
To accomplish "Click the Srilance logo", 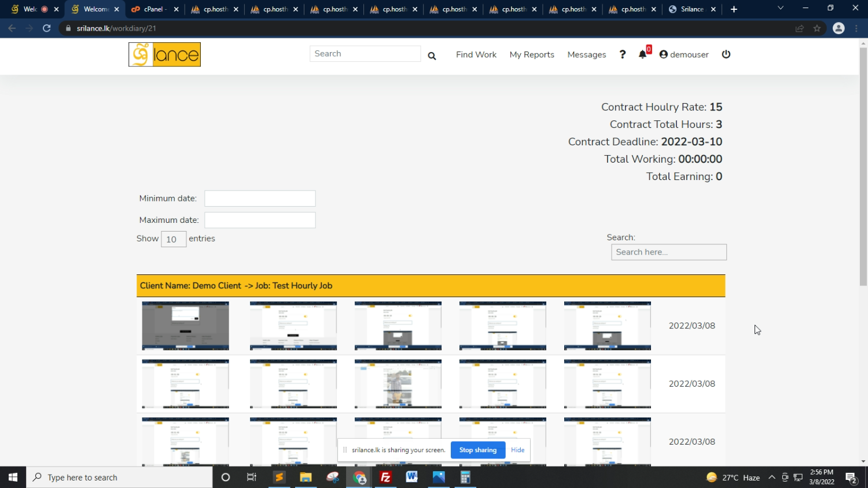I will pyautogui.click(x=164, y=54).
